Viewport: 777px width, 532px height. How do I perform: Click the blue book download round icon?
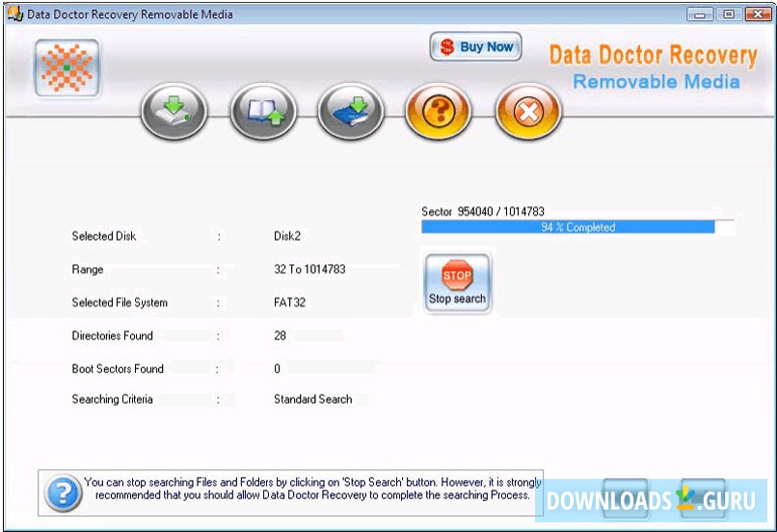coord(351,112)
